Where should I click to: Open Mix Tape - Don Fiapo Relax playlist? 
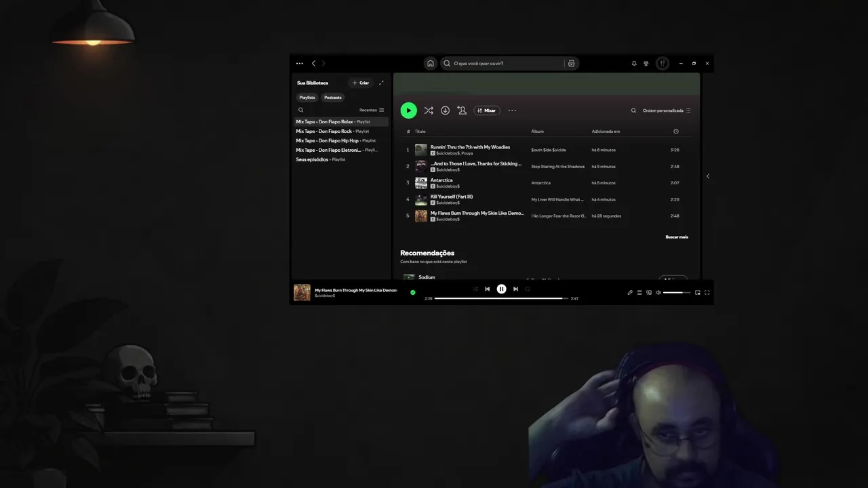(x=341, y=122)
